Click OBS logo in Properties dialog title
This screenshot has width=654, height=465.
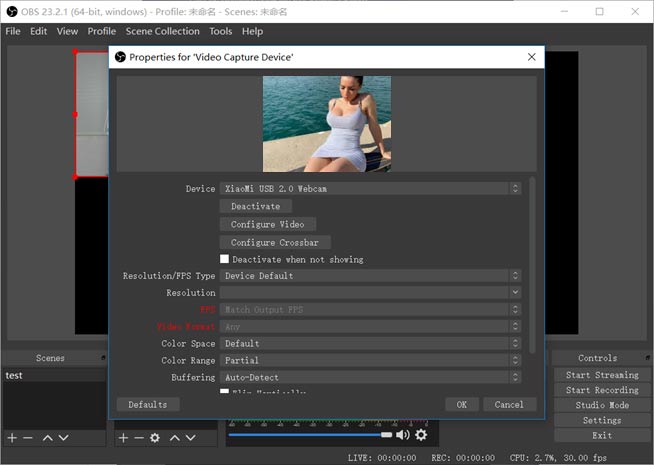120,57
